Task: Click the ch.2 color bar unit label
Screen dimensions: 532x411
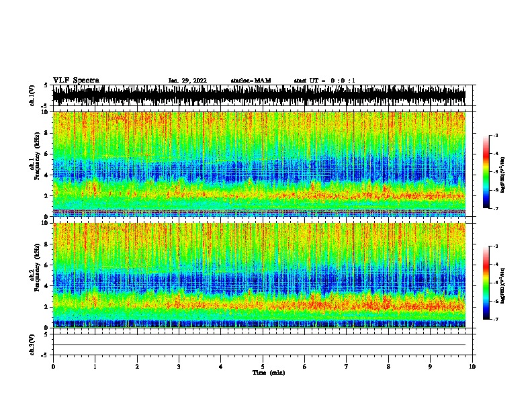Action: (502, 285)
